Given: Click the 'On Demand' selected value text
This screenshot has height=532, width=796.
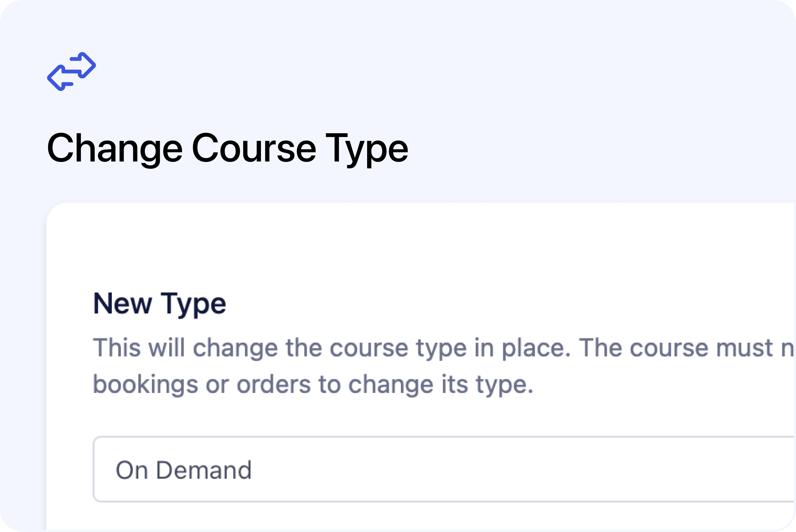Looking at the screenshot, I should pyautogui.click(x=184, y=470).
